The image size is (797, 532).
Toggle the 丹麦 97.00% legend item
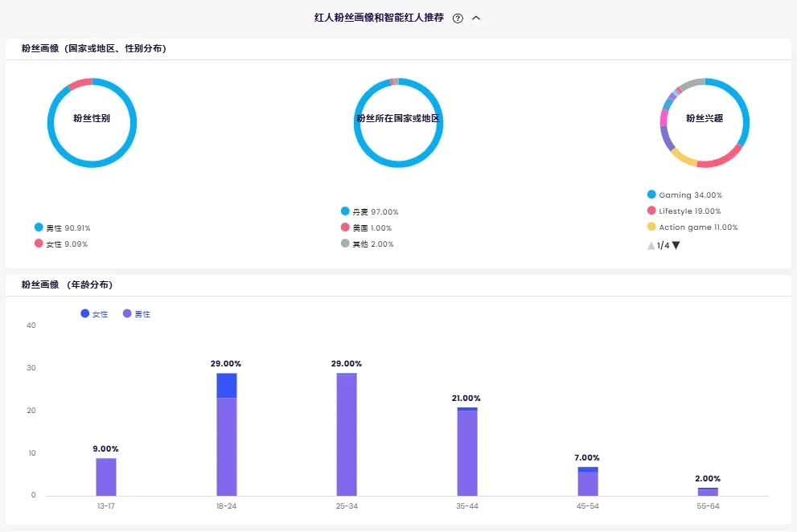click(x=369, y=211)
